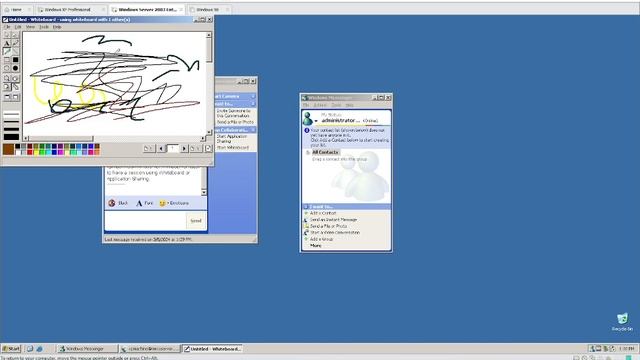Open the Whiteboard File menu
This screenshot has width=640, height=360.
(x=7, y=27)
